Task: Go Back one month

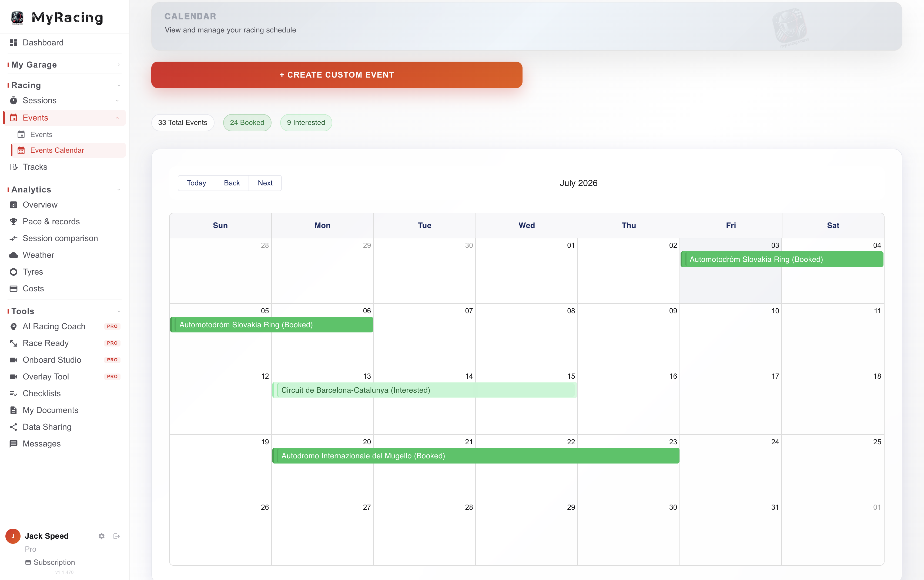Action: pos(232,183)
